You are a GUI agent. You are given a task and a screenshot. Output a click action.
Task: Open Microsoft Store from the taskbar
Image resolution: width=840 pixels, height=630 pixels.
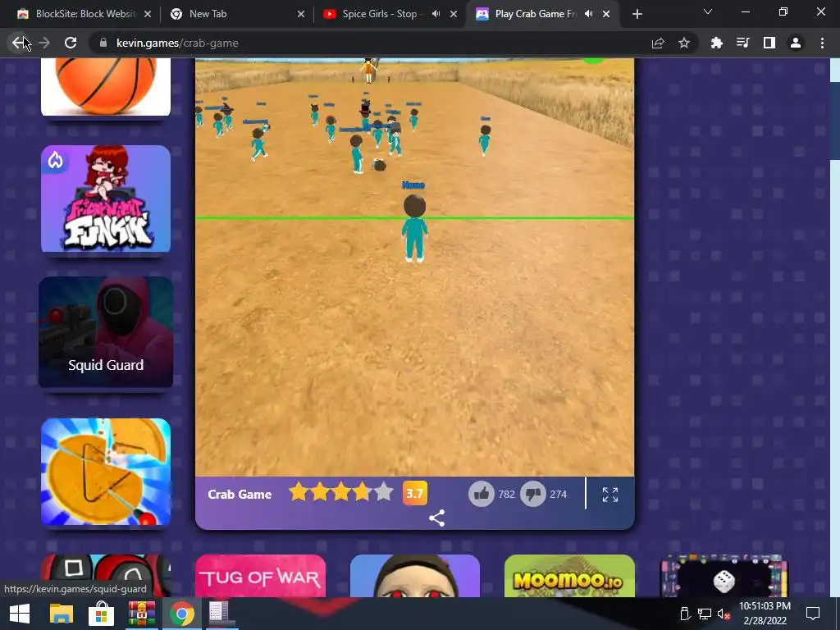click(101, 614)
